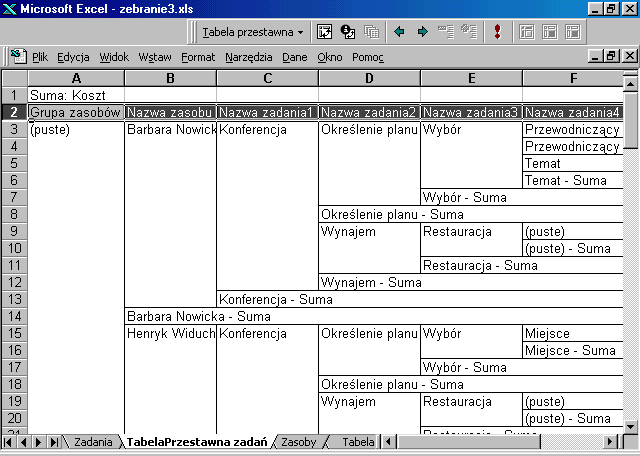Select row 14 header

[14, 316]
